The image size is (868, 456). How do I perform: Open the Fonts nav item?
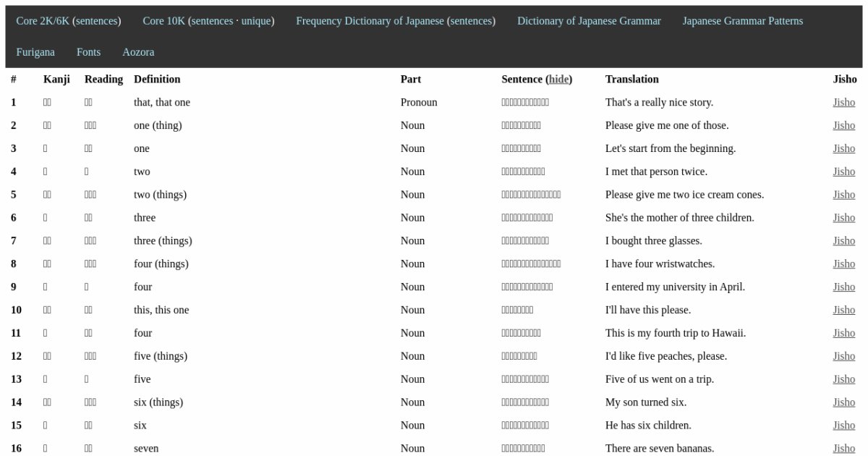pos(88,52)
